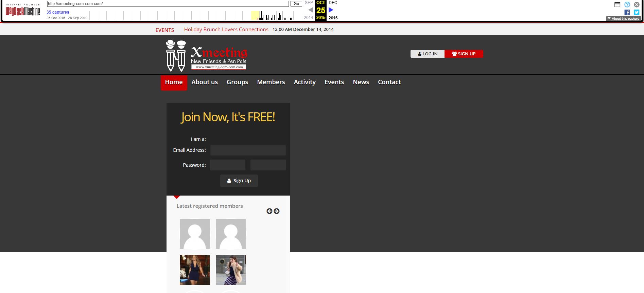The height and width of the screenshot is (293, 644).
Task: Go to previous capture arrow
Action: pyautogui.click(x=310, y=10)
